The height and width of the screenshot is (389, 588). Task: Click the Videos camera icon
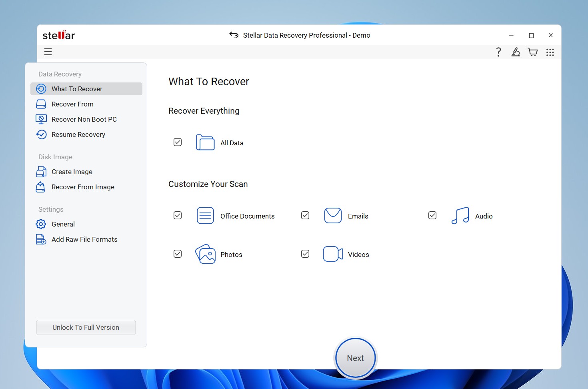pyautogui.click(x=333, y=254)
